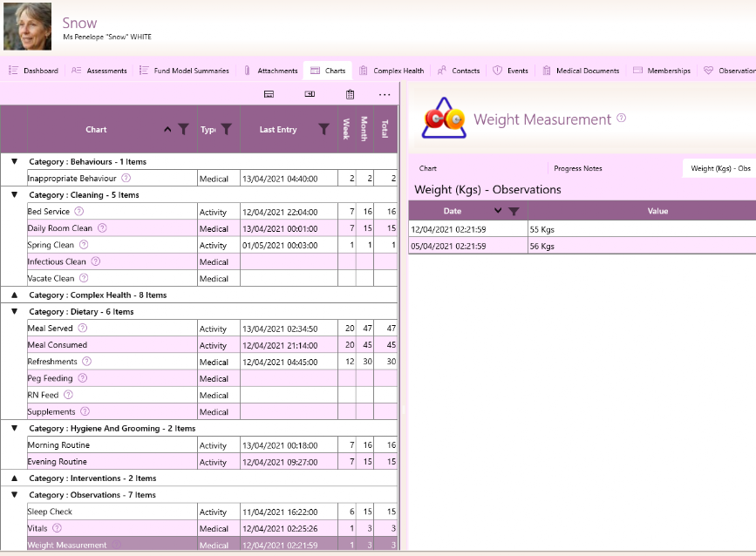Click the Last Entry column header
The image size is (756, 556).
pos(277,129)
